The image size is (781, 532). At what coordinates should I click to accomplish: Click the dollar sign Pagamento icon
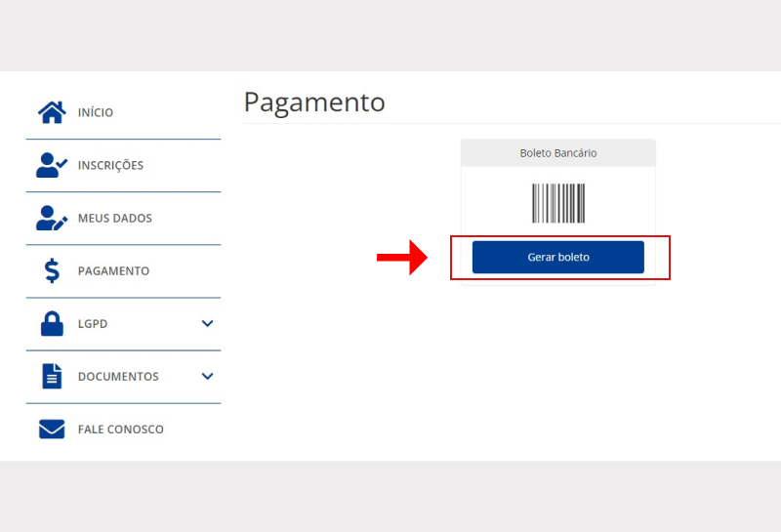click(x=52, y=270)
